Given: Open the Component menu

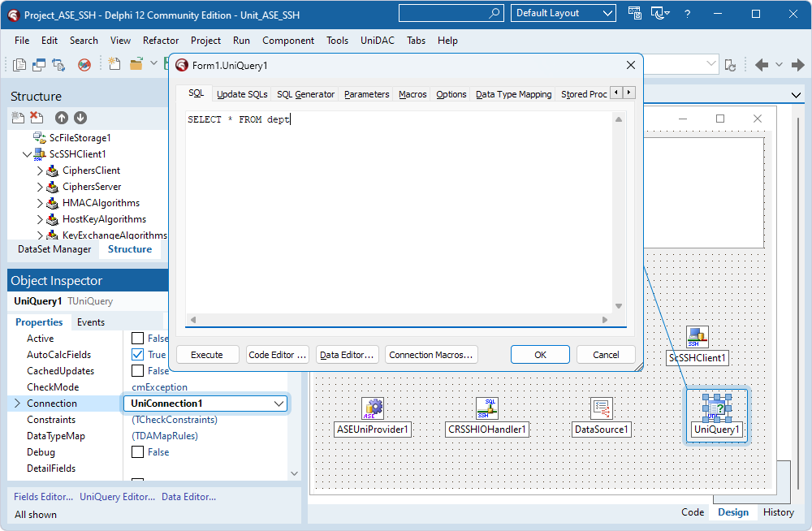Looking at the screenshot, I should 288,40.
